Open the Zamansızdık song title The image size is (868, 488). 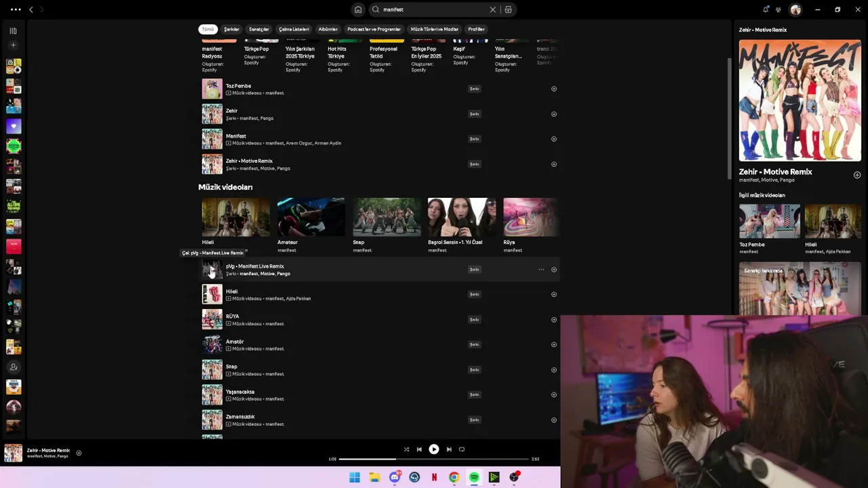(x=240, y=417)
